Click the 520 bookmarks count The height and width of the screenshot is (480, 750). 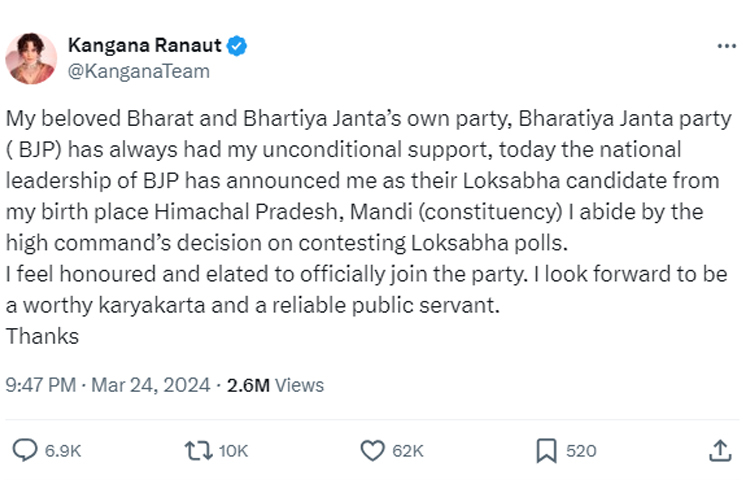pyautogui.click(x=581, y=452)
